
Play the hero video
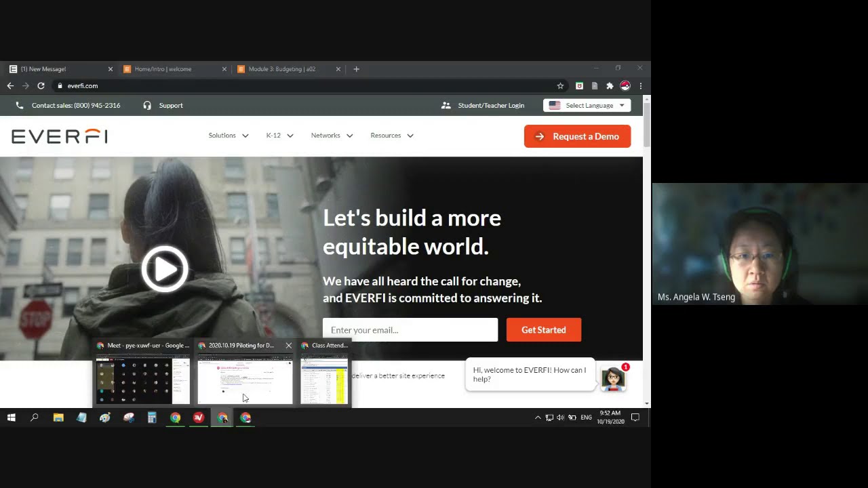click(x=165, y=269)
